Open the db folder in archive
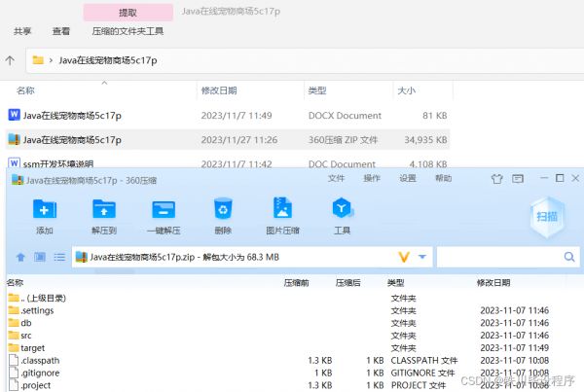This screenshot has height=392, width=584. [x=20, y=323]
